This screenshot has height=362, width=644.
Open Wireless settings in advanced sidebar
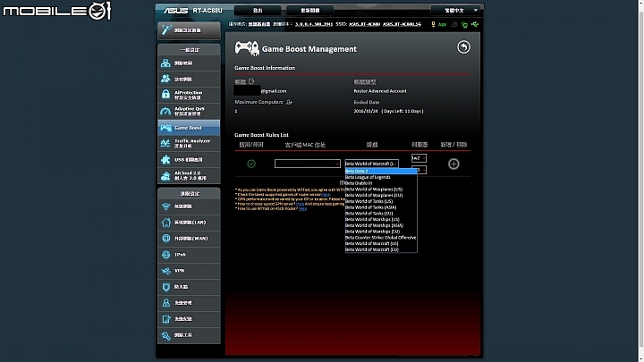(189, 206)
